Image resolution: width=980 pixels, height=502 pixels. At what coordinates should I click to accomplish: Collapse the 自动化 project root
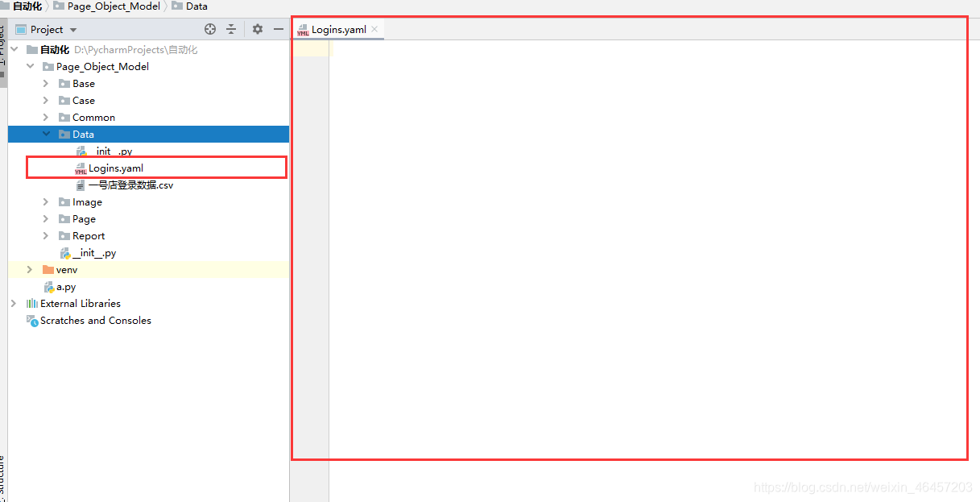point(14,50)
